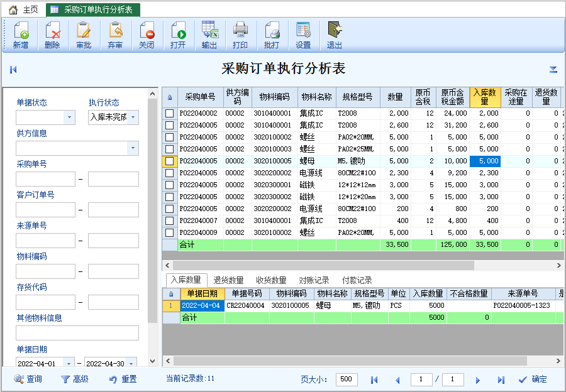Tick checkbox for 磁铁 12*12*20mm row

pos(170,197)
